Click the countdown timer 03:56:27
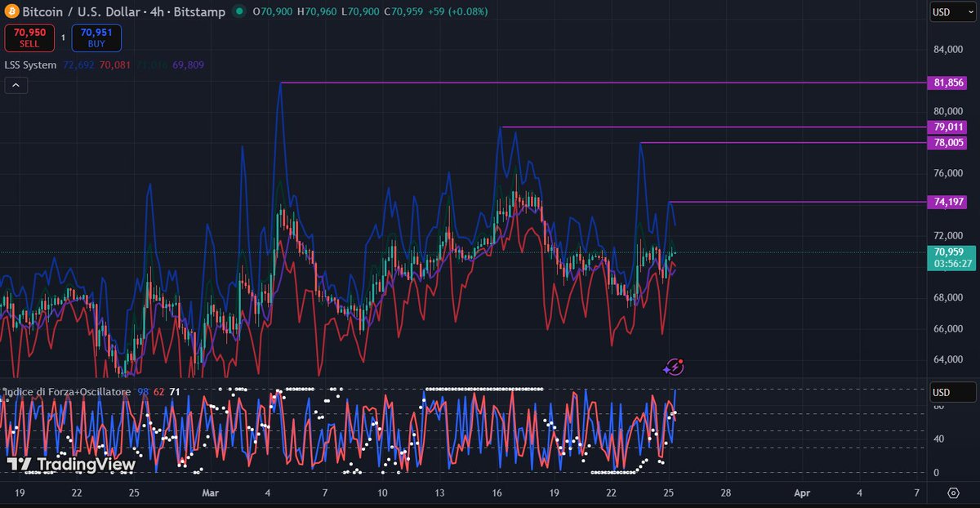 (953, 264)
